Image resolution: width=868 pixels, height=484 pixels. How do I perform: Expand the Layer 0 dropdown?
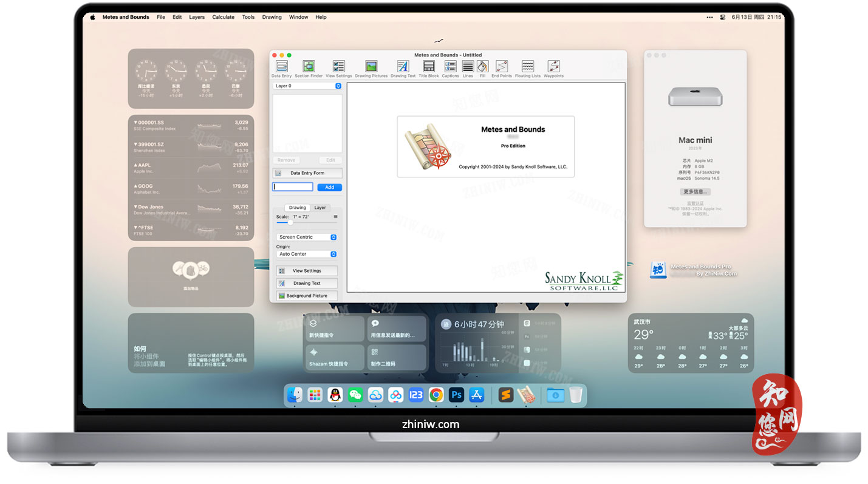click(x=307, y=86)
